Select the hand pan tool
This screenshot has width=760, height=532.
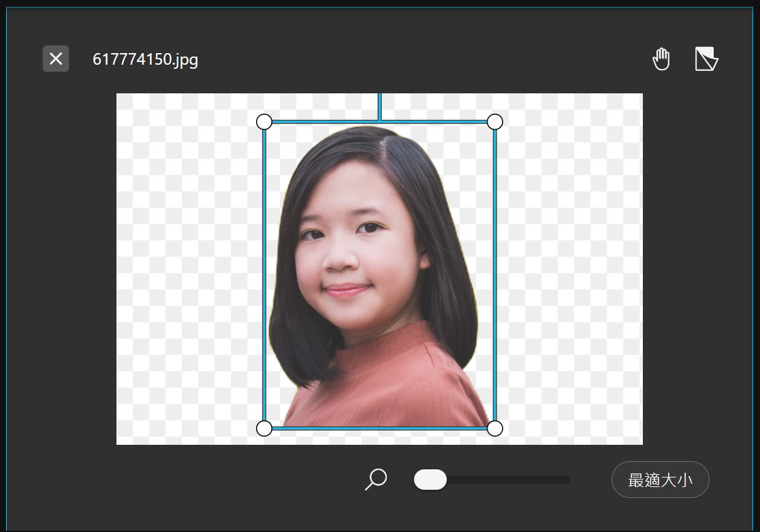[661, 59]
